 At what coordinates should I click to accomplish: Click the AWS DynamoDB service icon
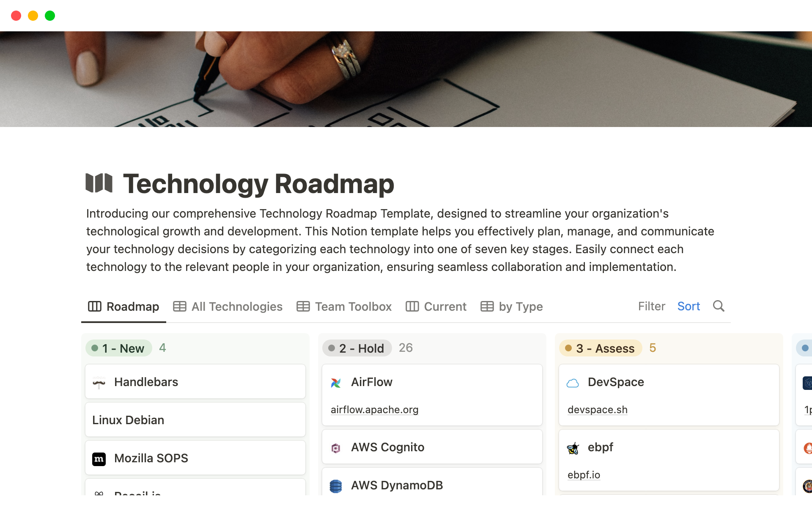337,485
